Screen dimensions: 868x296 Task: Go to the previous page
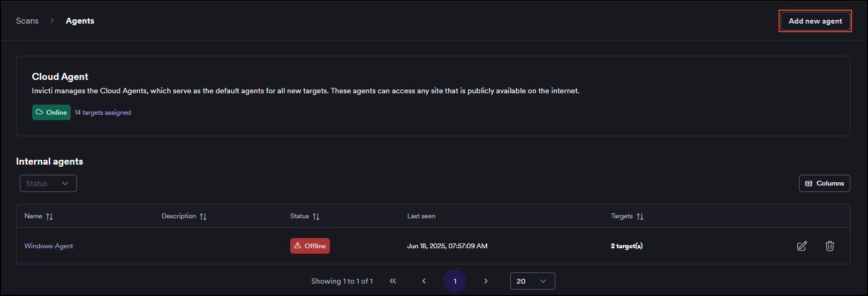(x=424, y=281)
